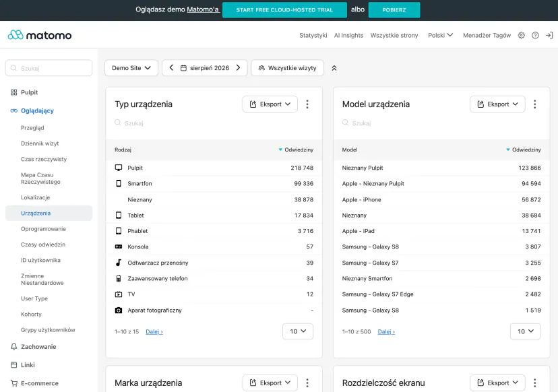Click the Aparat fotograficzny camera icon

pyautogui.click(x=119, y=311)
